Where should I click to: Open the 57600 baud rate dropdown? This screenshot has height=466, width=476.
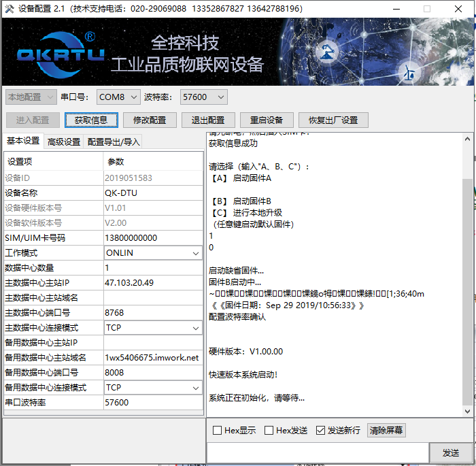(204, 97)
